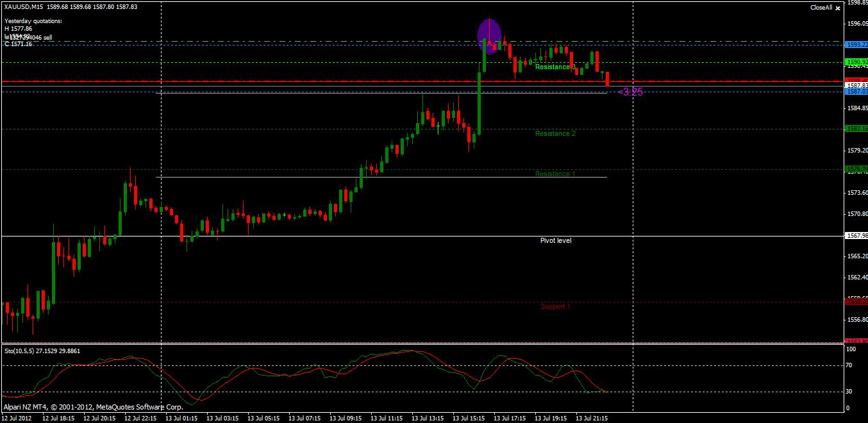Click the white 1567.98 pivot price tag
Screen dimensions: 868x423
point(856,236)
